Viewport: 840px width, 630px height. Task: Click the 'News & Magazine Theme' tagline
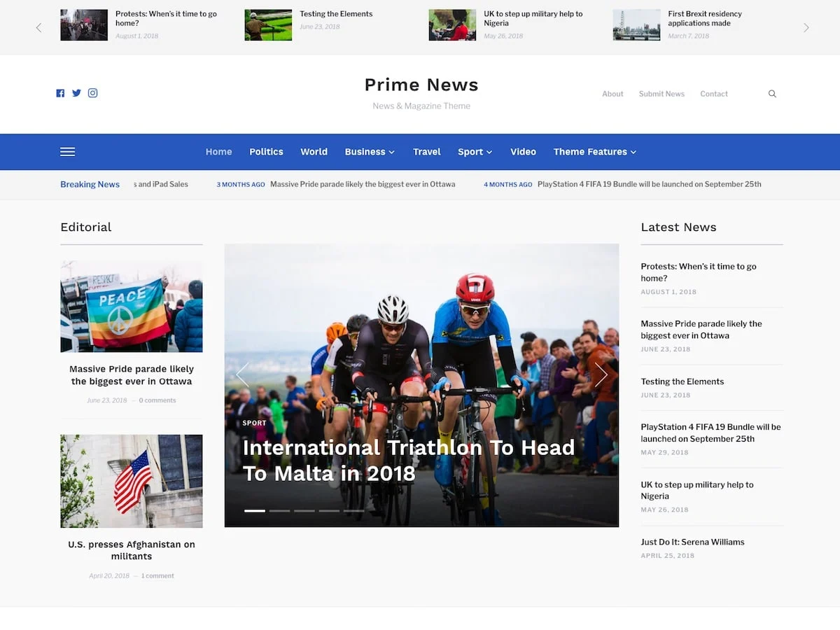(x=421, y=106)
